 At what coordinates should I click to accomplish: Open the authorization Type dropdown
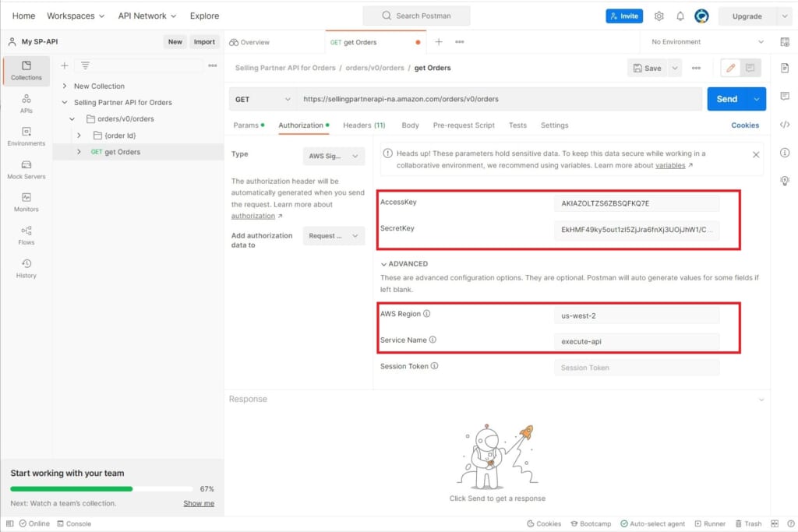pos(334,156)
